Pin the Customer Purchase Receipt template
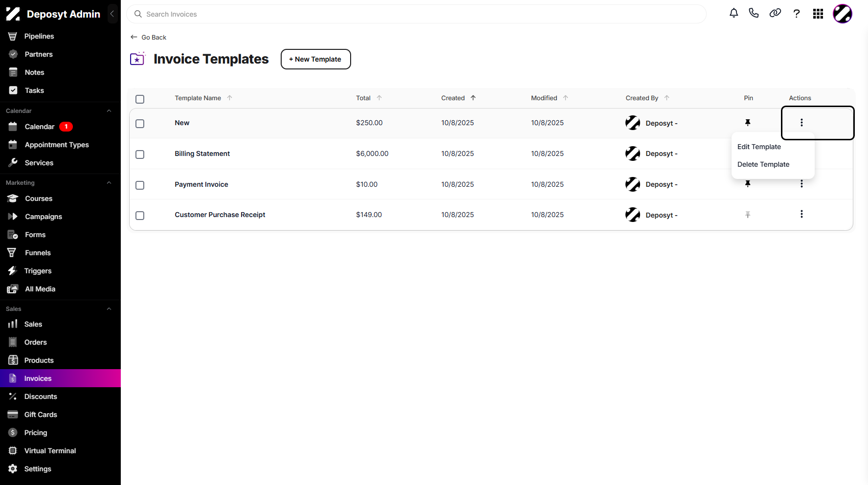This screenshot has height=485, width=868. (748, 215)
